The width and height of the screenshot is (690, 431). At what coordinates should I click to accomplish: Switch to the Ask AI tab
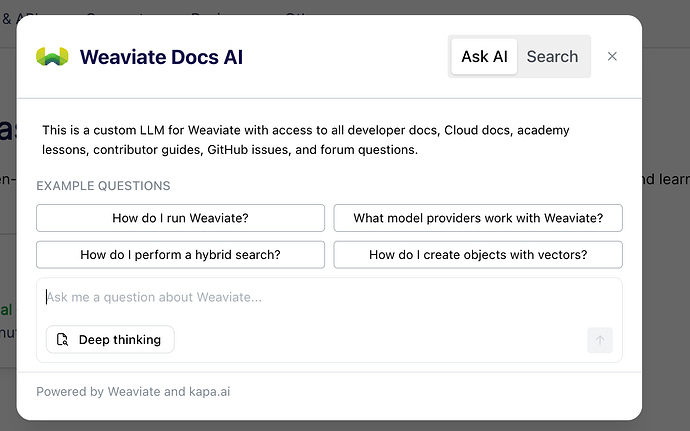(x=484, y=57)
